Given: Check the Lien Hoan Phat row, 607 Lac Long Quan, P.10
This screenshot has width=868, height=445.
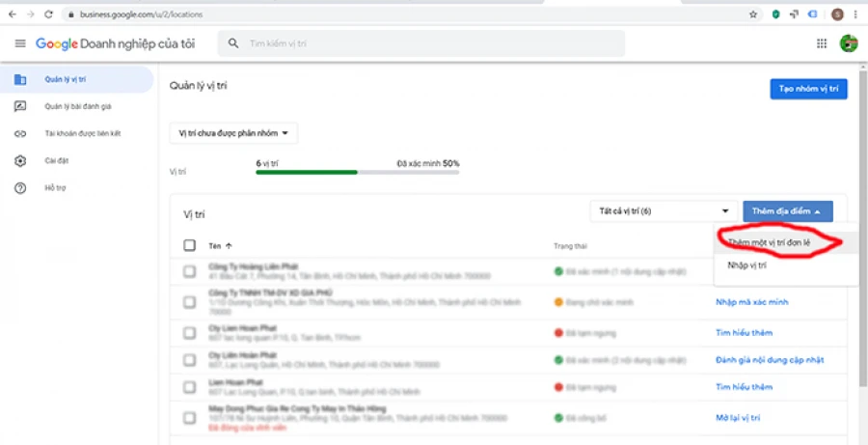Looking at the screenshot, I should [189, 387].
